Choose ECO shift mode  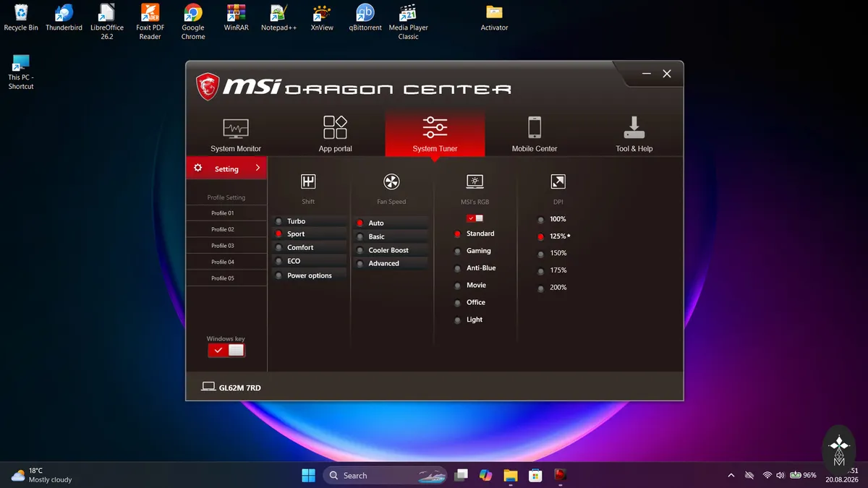coord(309,261)
